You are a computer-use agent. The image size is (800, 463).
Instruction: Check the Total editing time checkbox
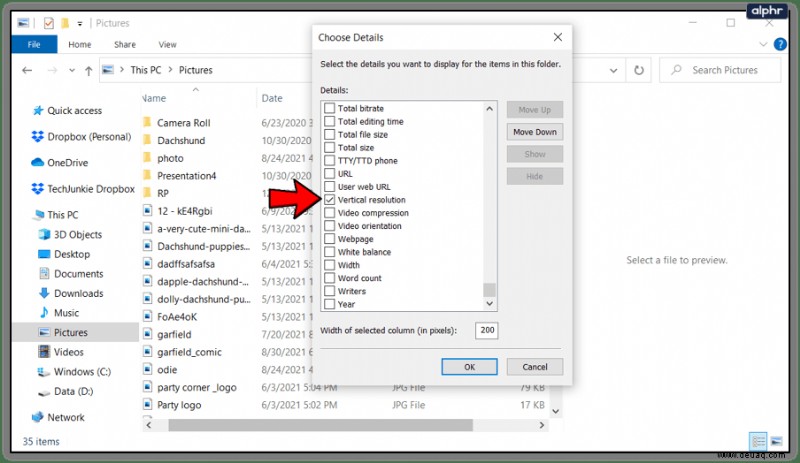tap(330, 121)
